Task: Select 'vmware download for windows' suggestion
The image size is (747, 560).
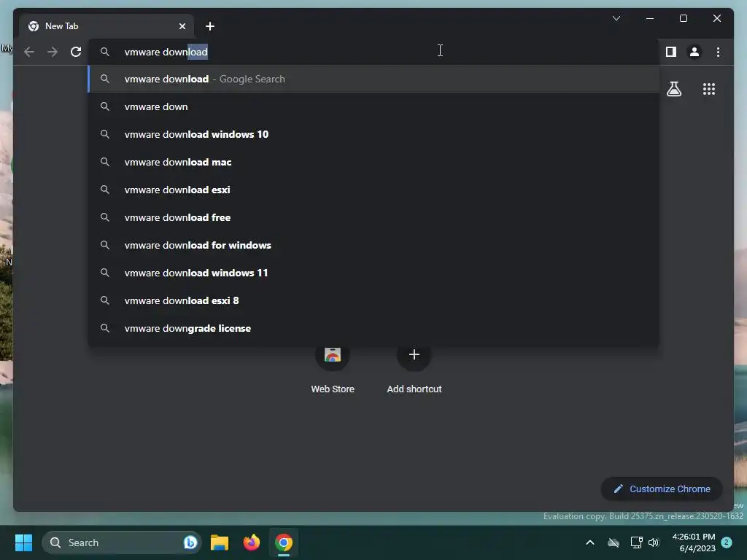Action: 374,245
